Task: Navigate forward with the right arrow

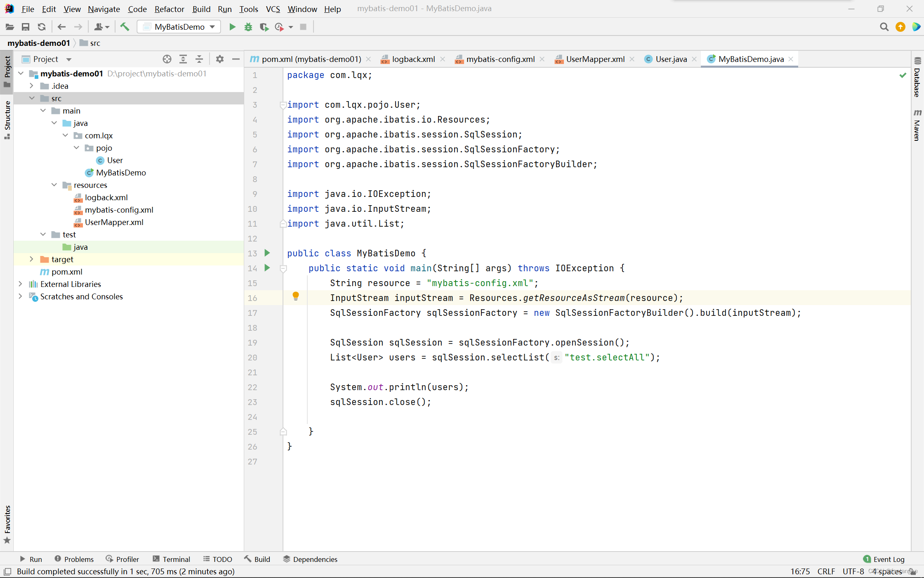Action: click(x=78, y=27)
